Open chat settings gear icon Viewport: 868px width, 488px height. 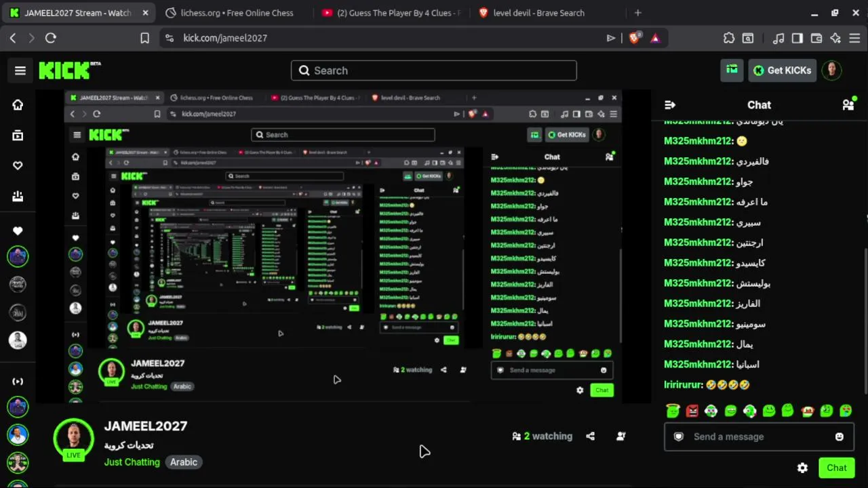click(x=802, y=468)
